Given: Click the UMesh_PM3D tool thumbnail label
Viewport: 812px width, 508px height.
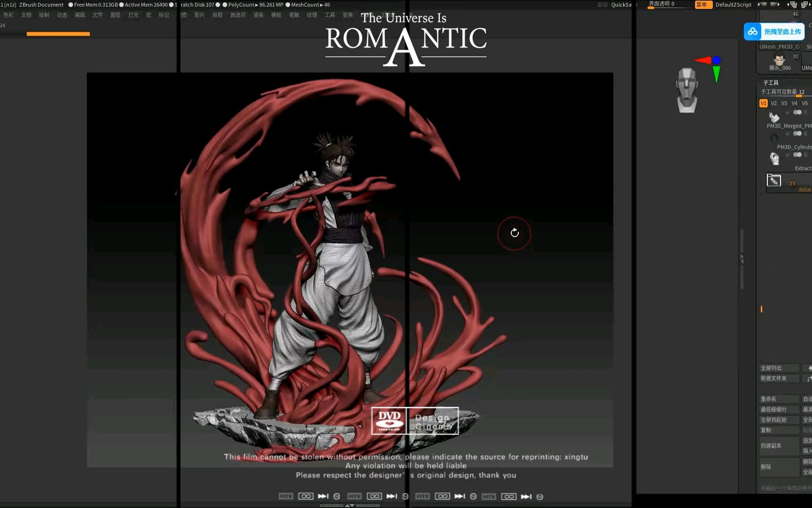Looking at the screenshot, I should [x=780, y=47].
